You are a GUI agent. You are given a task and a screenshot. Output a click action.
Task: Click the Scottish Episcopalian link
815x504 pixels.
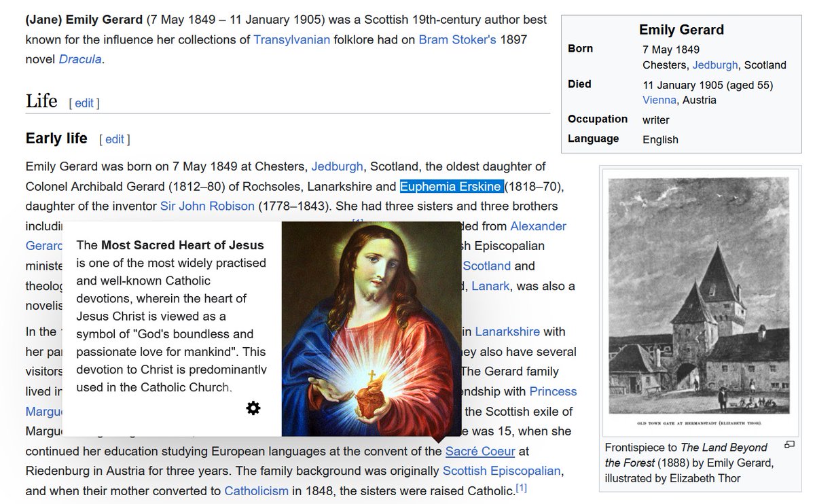tap(503, 470)
